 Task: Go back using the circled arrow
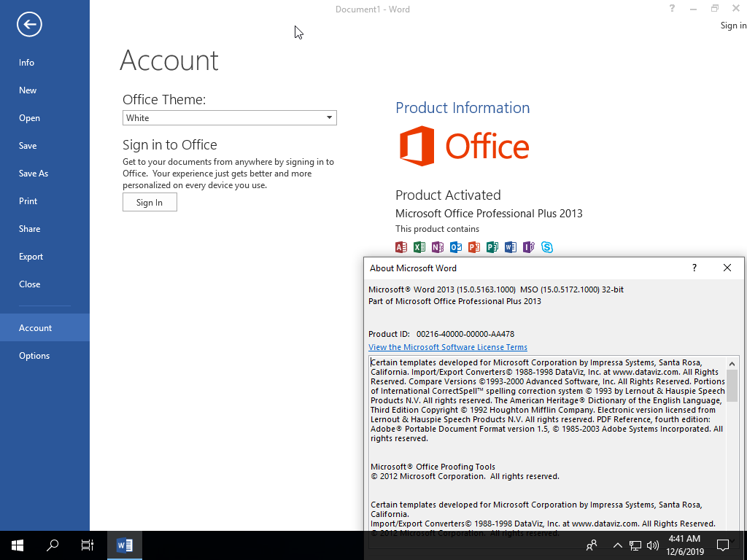coord(29,24)
